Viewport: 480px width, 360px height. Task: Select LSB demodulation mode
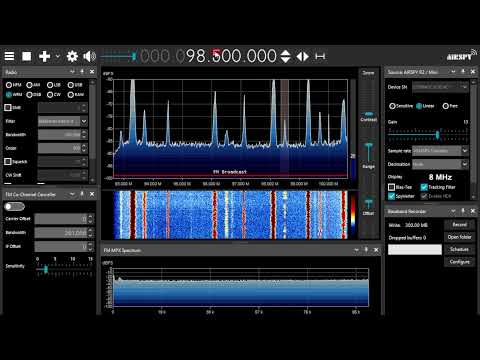54,85
